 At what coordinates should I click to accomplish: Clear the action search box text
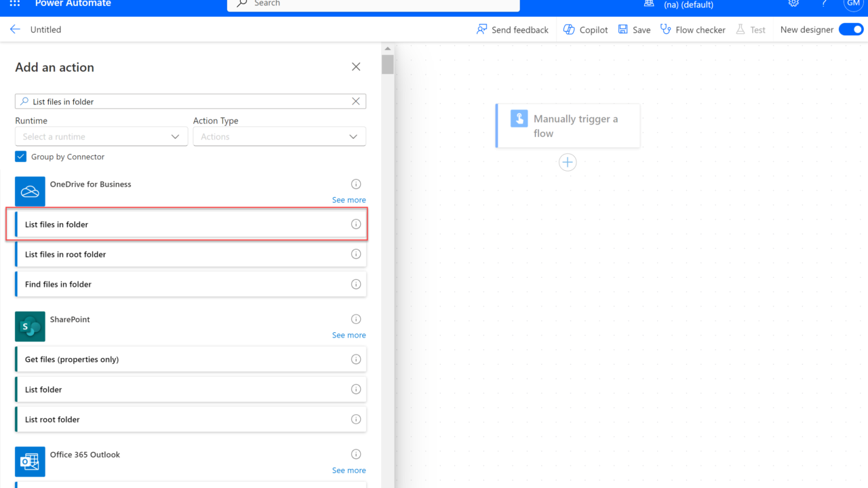click(x=355, y=102)
